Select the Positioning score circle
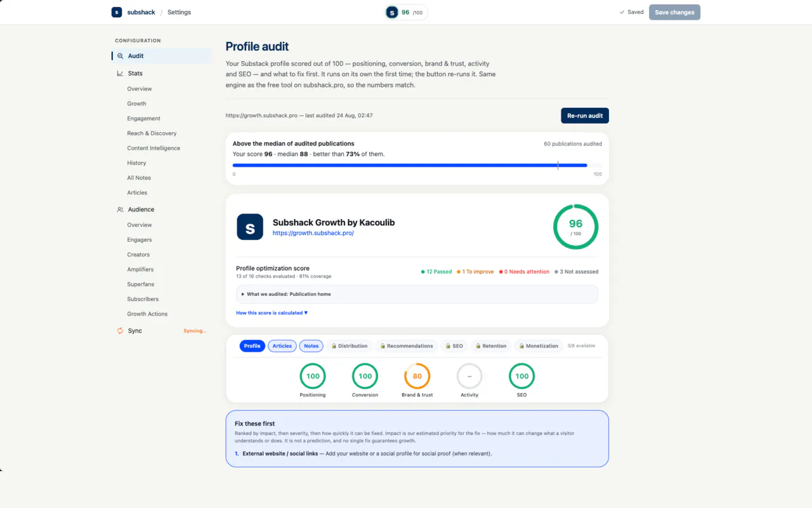 313,376
